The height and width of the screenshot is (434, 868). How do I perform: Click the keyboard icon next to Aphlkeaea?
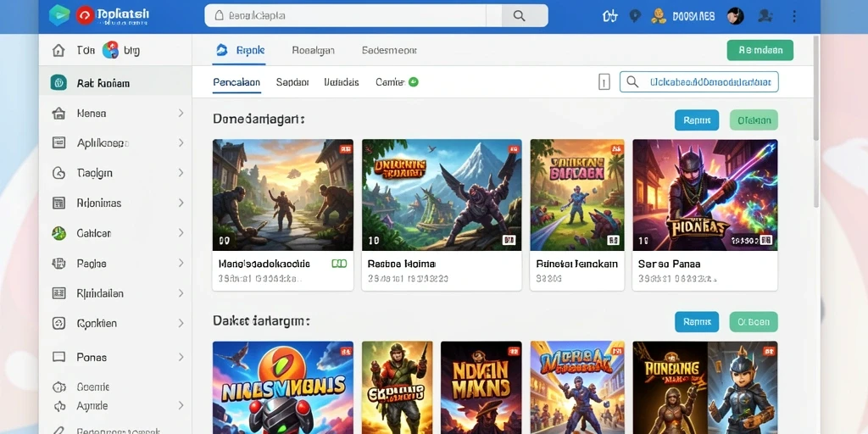tap(58, 142)
